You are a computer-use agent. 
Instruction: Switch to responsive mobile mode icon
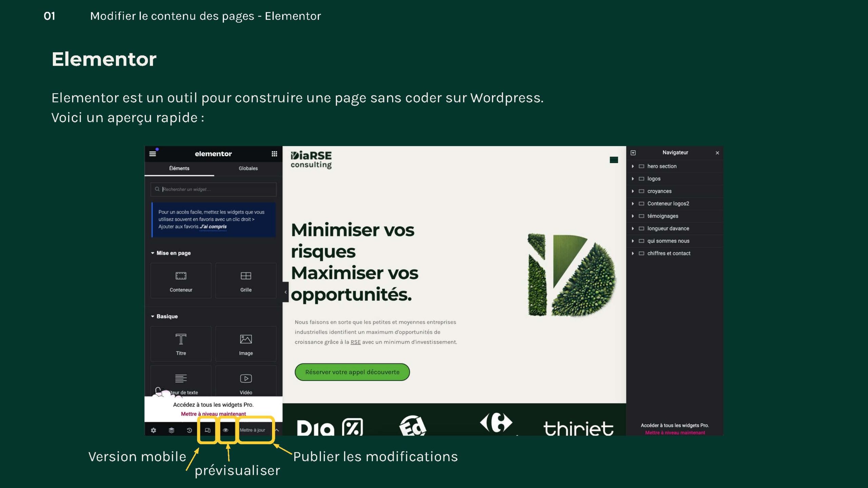click(x=208, y=430)
